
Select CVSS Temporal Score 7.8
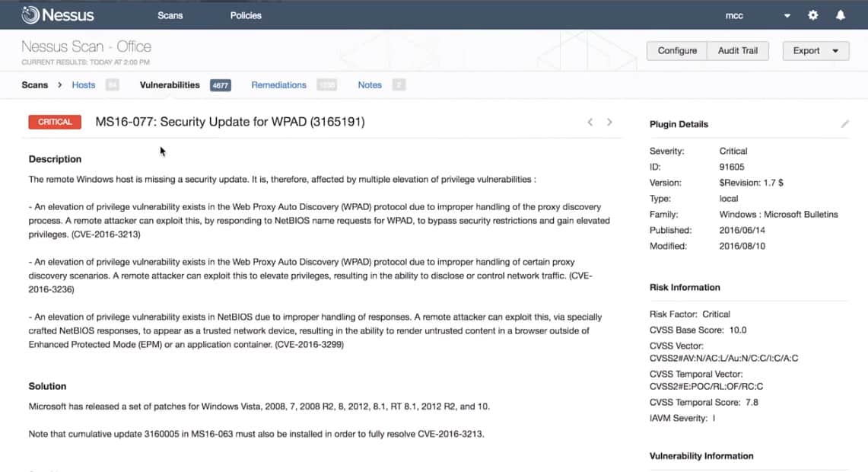point(752,402)
